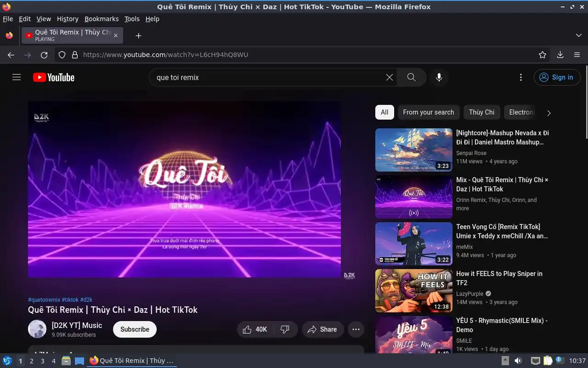The image size is (588, 368).
Task: Open YÊU 5 - Rhymastic video title
Action: (502, 325)
